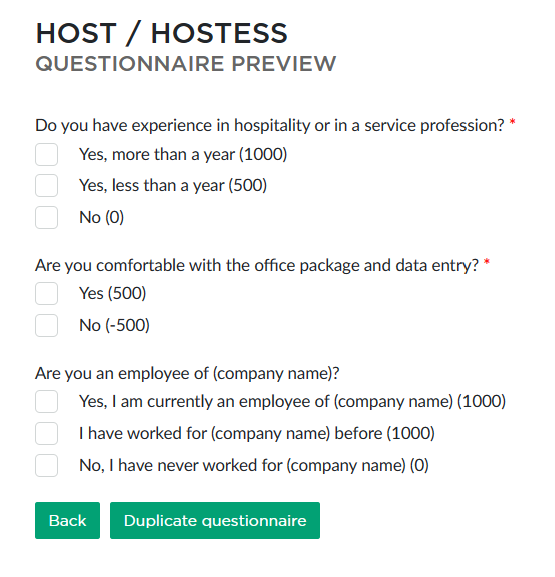Click the 'No (-500)' answer label text
The height and width of the screenshot is (577, 555).
(x=114, y=326)
